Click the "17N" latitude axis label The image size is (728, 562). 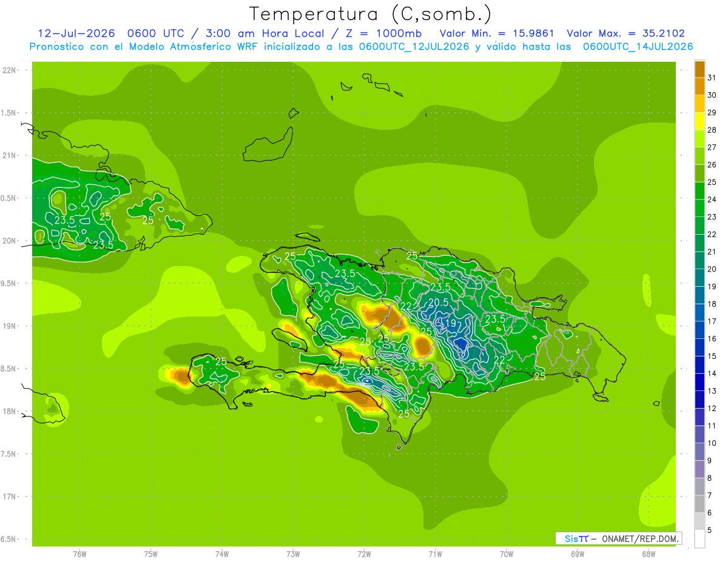10,497
